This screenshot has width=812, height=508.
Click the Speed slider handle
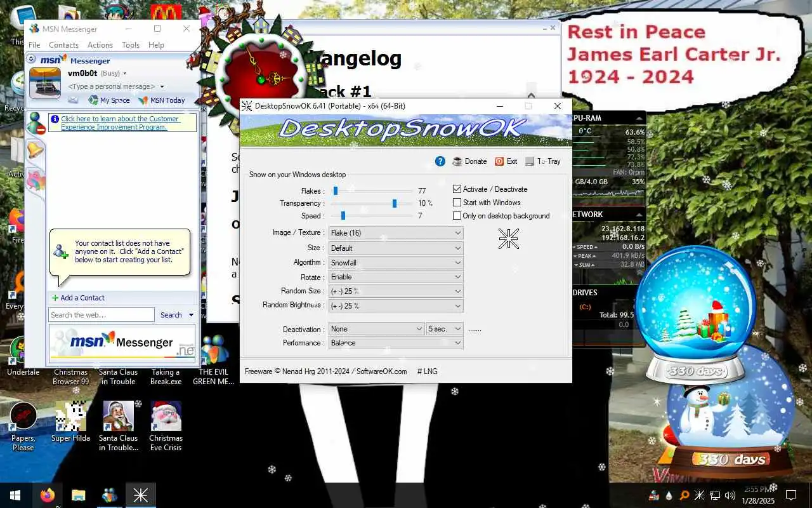point(343,216)
